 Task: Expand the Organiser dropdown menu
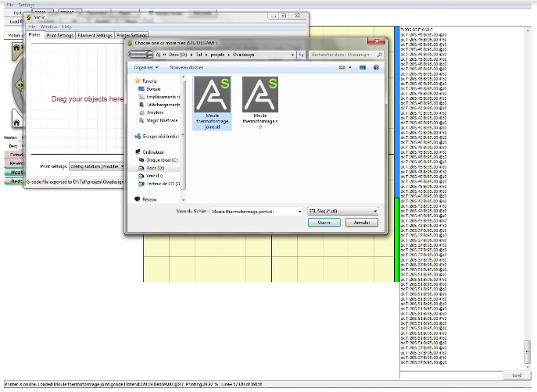click(145, 67)
